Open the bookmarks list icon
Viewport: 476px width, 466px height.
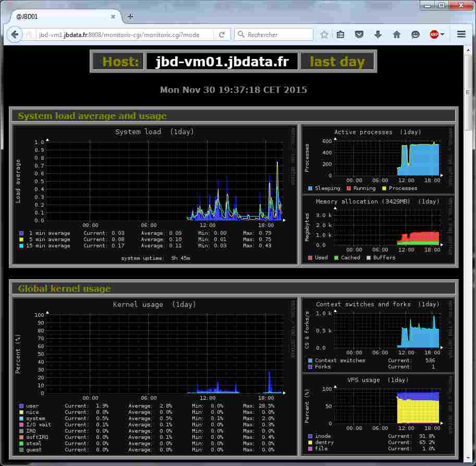click(340, 35)
